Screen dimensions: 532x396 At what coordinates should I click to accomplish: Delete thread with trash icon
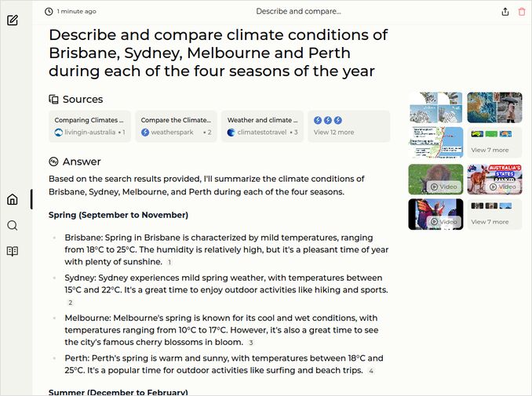click(x=522, y=12)
